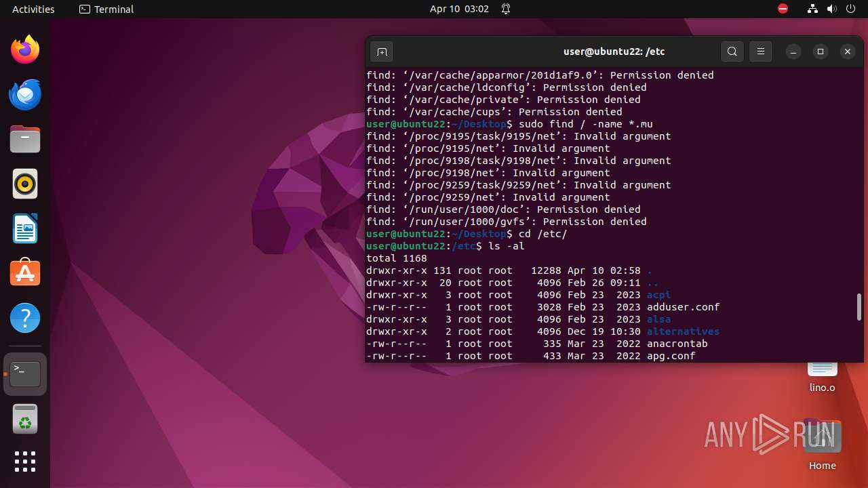Viewport: 868px width, 488px height.
Task: Click the terminal scrollbar handle
Action: point(859,307)
